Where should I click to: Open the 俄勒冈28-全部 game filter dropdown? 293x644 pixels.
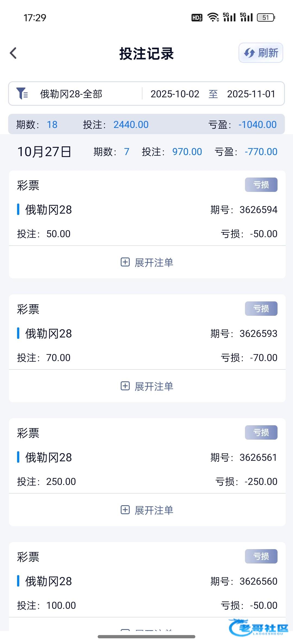point(71,94)
